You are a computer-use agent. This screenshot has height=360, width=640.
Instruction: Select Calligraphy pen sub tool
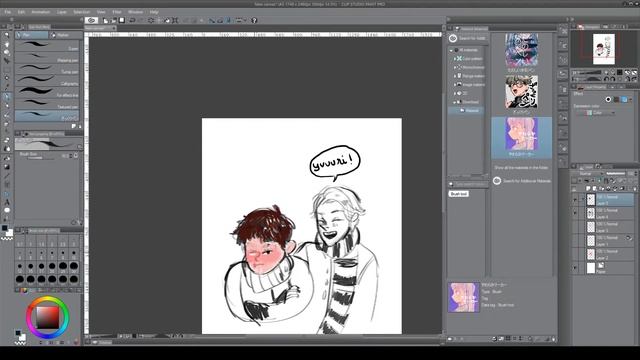click(47, 80)
